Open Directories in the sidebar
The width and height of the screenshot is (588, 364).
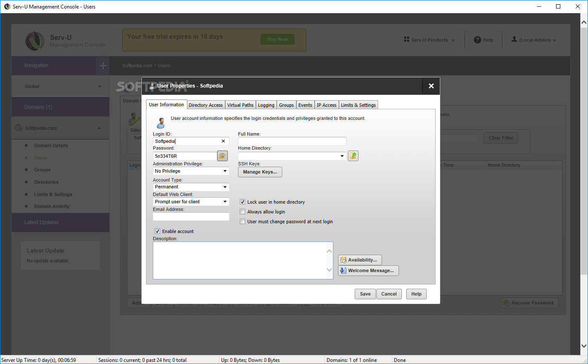[46, 182]
